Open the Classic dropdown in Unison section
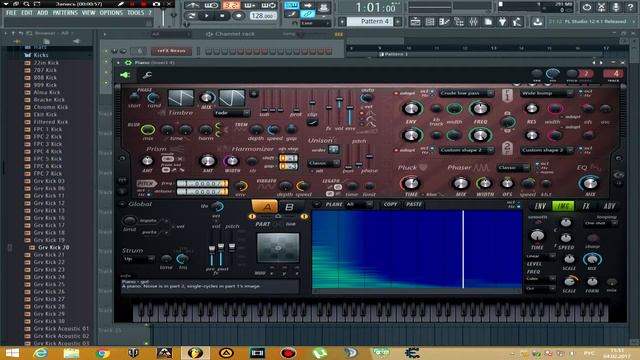The width and height of the screenshot is (640, 360). [x=324, y=163]
